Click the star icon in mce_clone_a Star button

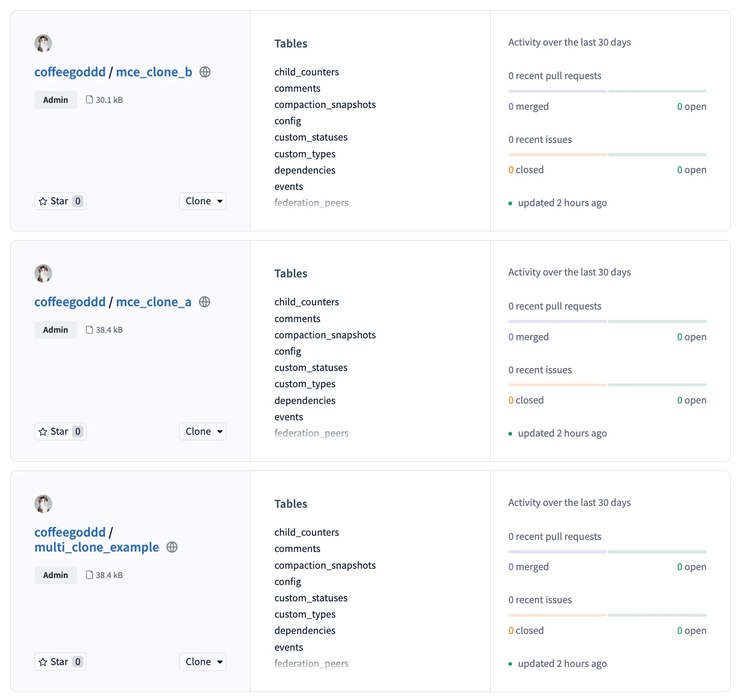pyautogui.click(x=43, y=431)
